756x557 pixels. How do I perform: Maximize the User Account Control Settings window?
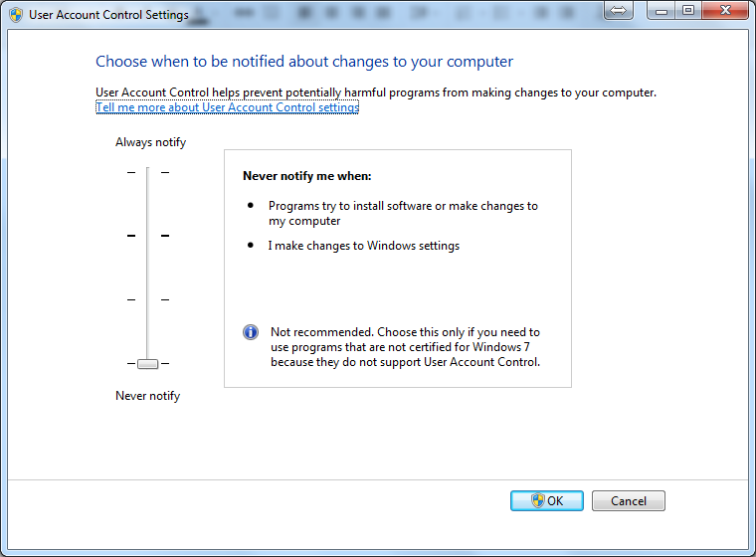(688, 10)
